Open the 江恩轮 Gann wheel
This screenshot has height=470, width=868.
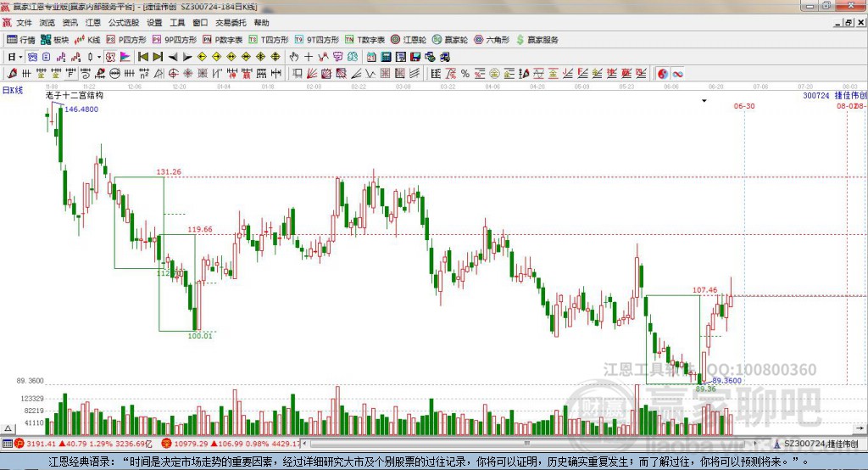click(x=409, y=40)
